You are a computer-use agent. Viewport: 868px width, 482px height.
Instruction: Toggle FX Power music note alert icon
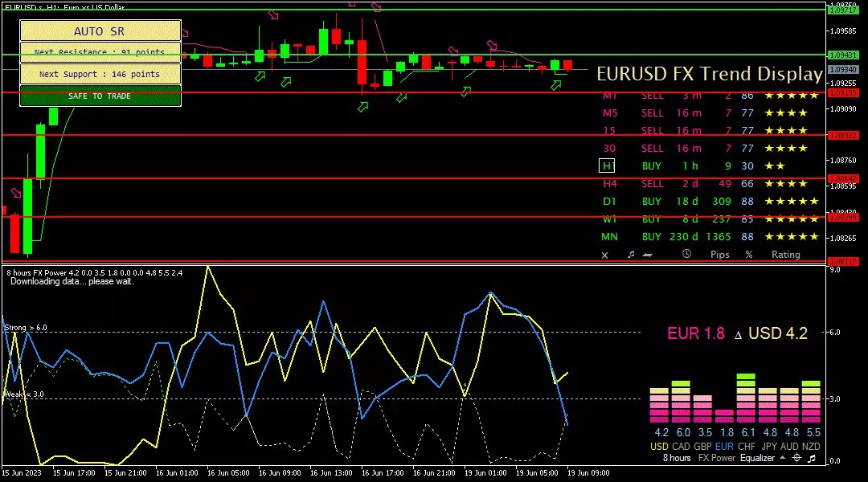click(812, 458)
